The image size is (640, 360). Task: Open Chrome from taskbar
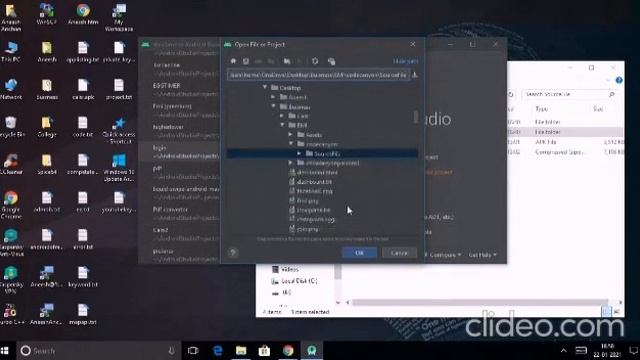(288, 351)
